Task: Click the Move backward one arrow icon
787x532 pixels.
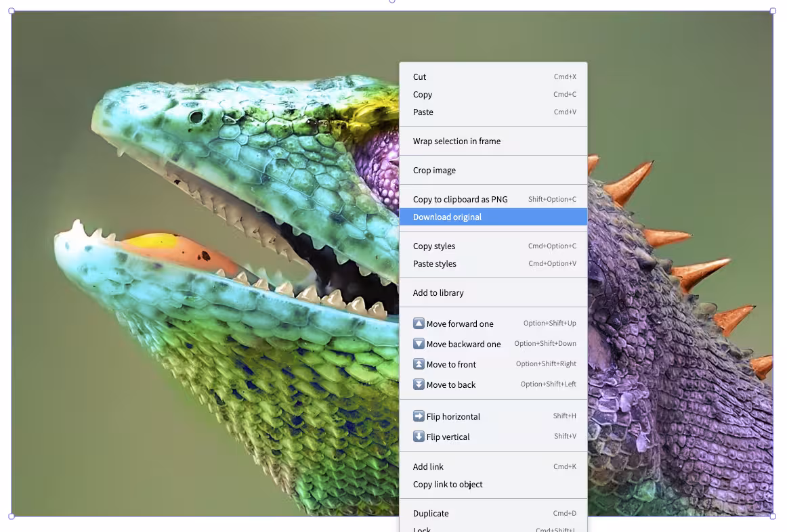Action: tap(419, 344)
